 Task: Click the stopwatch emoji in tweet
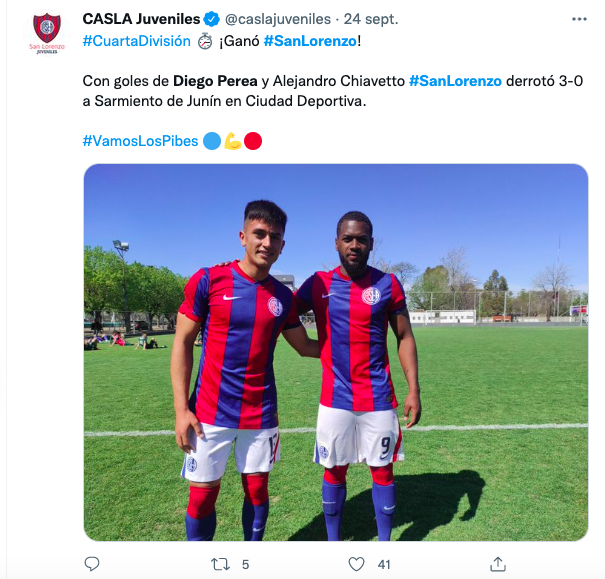pyautogui.click(x=205, y=41)
